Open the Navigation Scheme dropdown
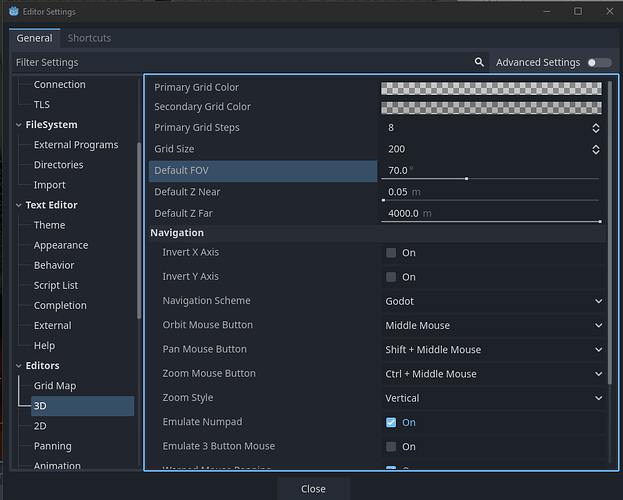The height and width of the screenshot is (500, 623). (494, 301)
